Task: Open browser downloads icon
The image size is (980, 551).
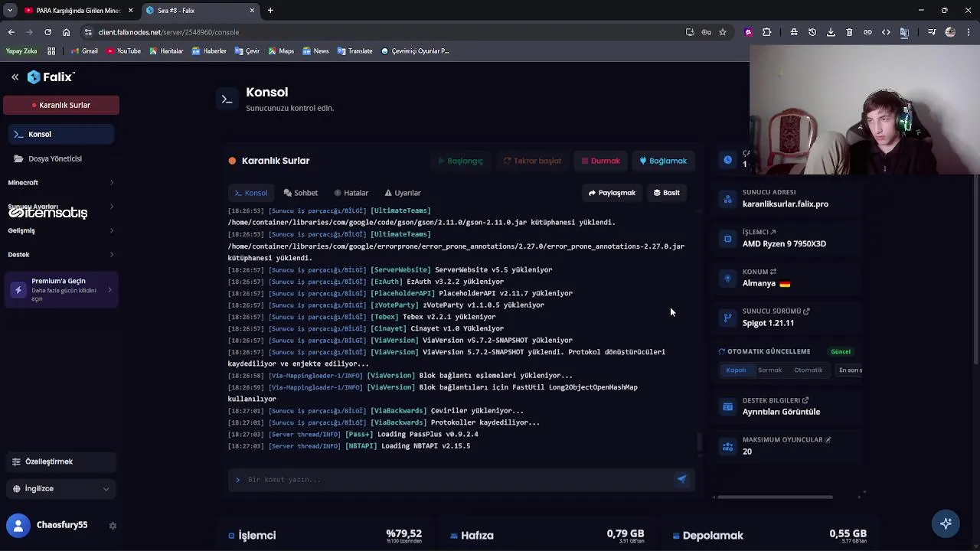Action: coord(831,32)
